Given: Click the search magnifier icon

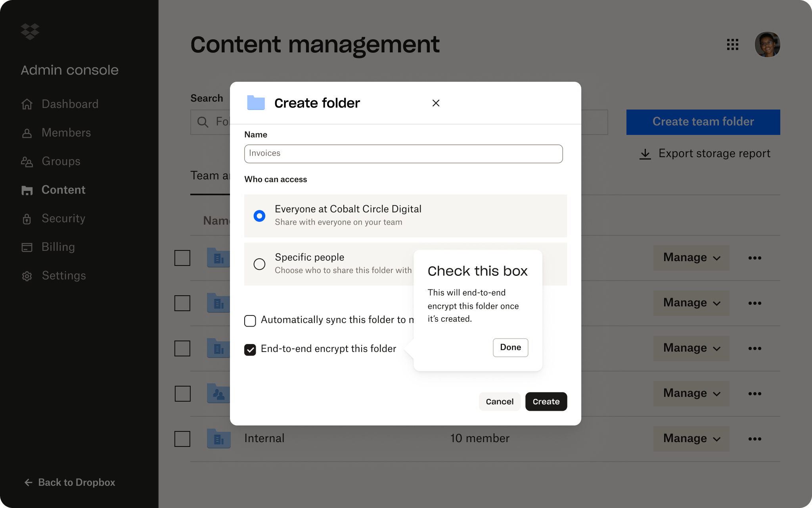Looking at the screenshot, I should click(203, 122).
